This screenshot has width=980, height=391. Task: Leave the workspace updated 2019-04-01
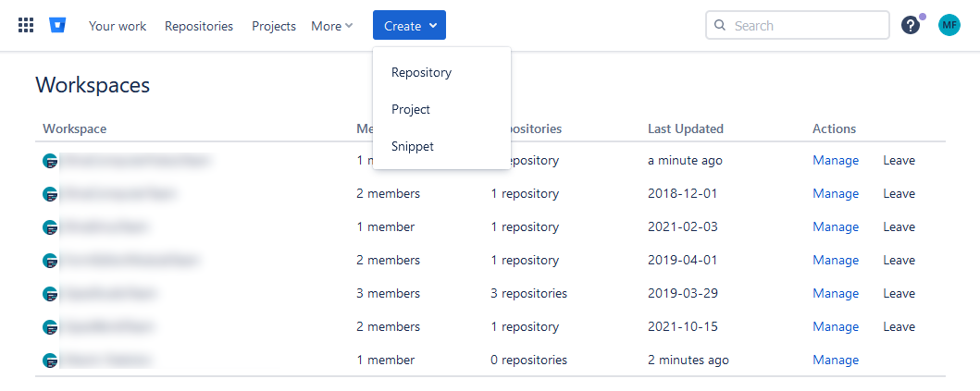pos(899,260)
